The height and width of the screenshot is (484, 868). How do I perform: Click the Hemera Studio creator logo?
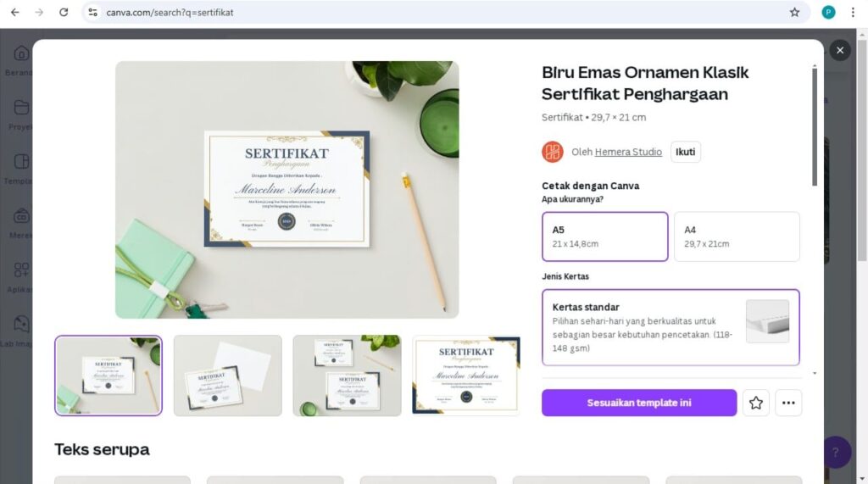coord(553,152)
